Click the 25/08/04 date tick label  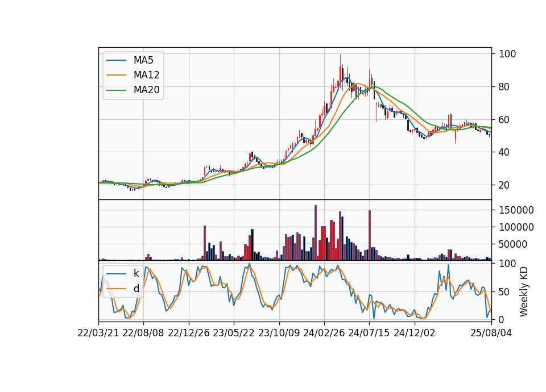tap(491, 333)
